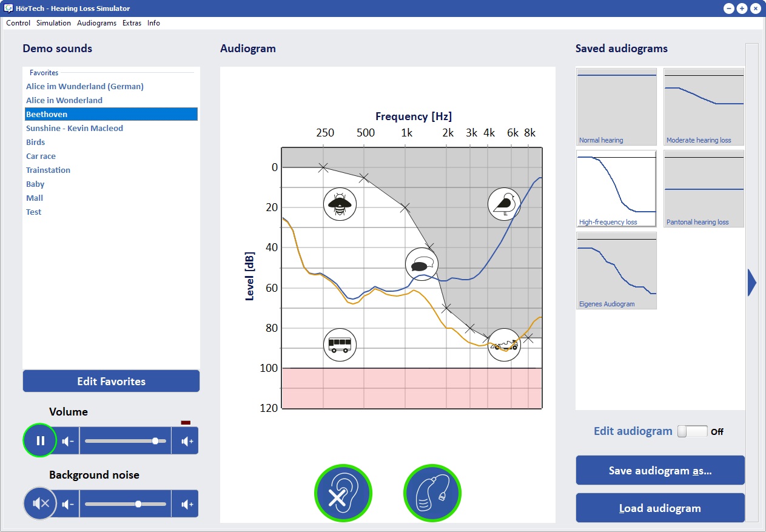Decrease the background noise level
This screenshot has height=532, width=766.
click(68, 504)
